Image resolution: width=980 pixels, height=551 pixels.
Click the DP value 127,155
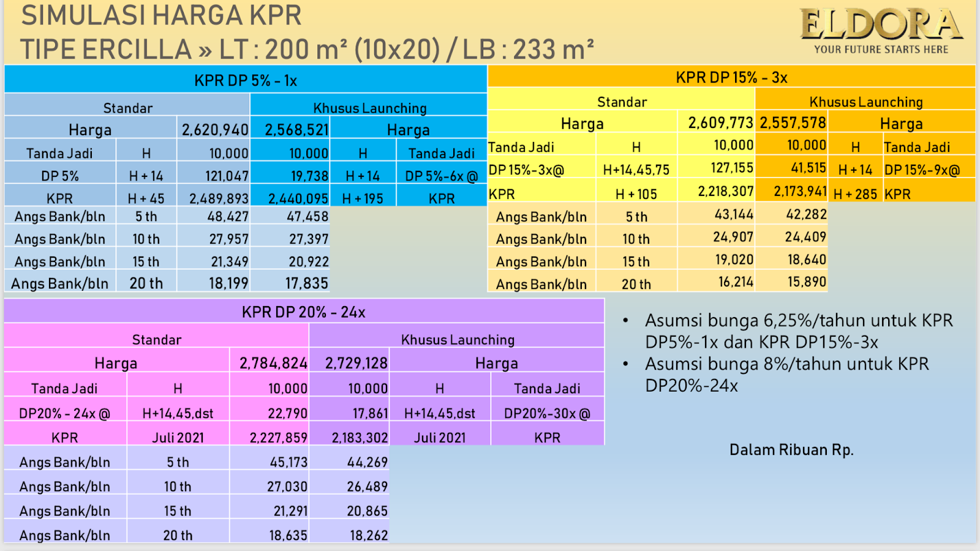(x=732, y=168)
